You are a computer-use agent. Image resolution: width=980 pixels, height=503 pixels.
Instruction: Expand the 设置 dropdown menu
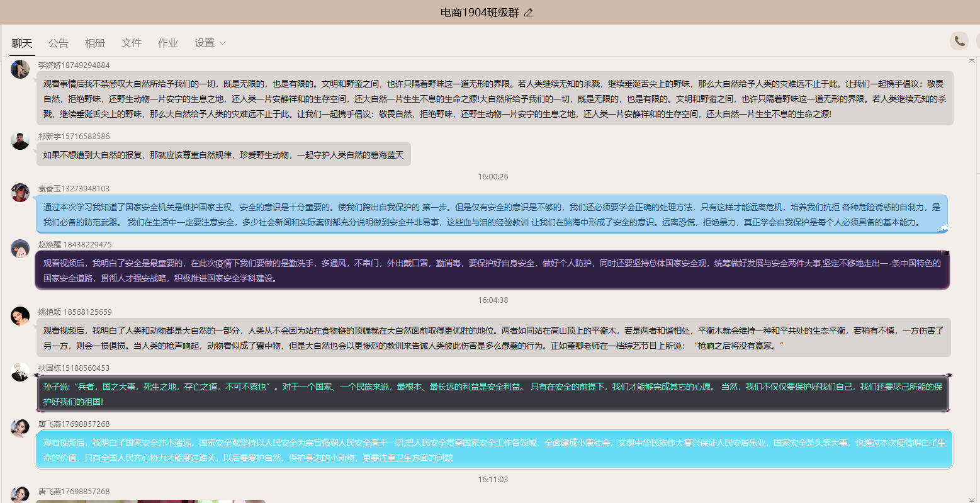pyautogui.click(x=210, y=43)
